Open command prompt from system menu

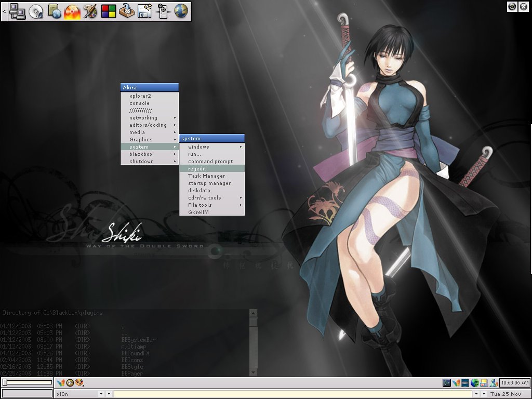tap(212, 162)
